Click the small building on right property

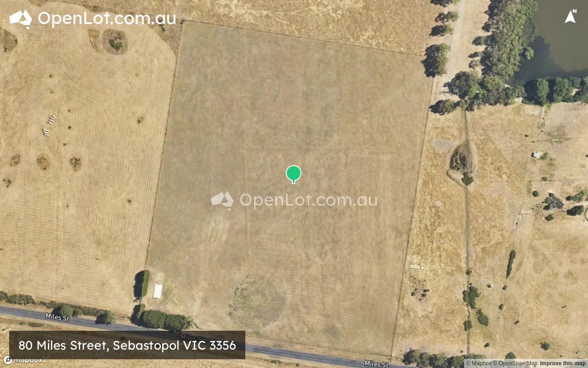coord(536,155)
